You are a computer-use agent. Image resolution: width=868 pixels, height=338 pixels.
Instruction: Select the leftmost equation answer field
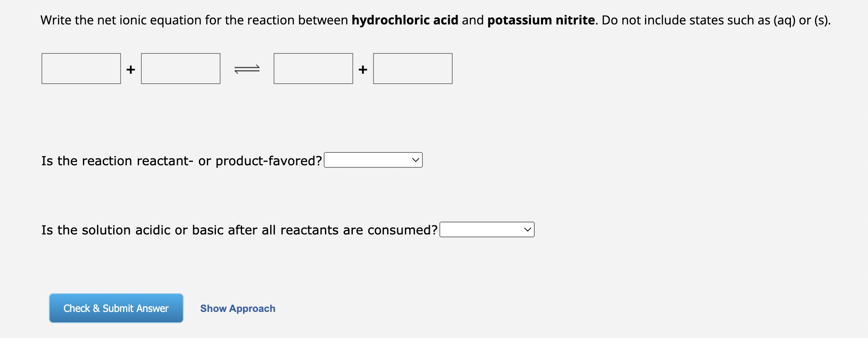click(81, 68)
